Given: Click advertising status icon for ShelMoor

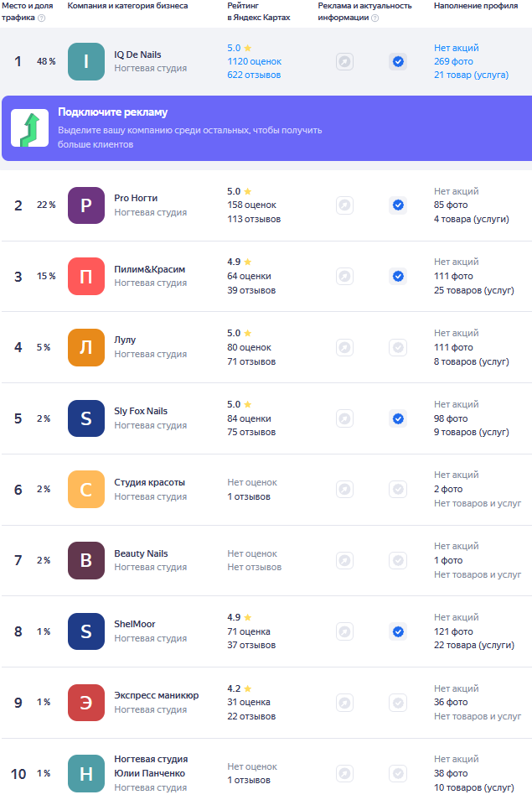Looking at the screenshot, I should pyautogui.click(x=344, y=631).
